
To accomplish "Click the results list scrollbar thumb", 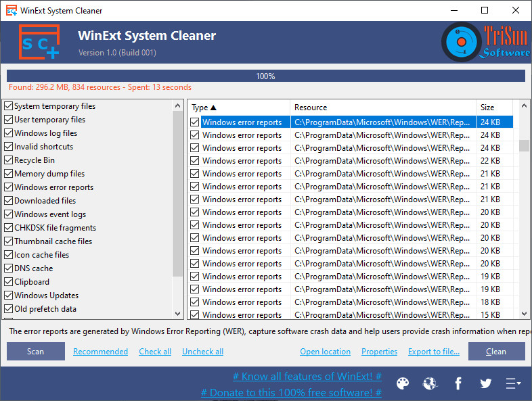I will [524, 145].
